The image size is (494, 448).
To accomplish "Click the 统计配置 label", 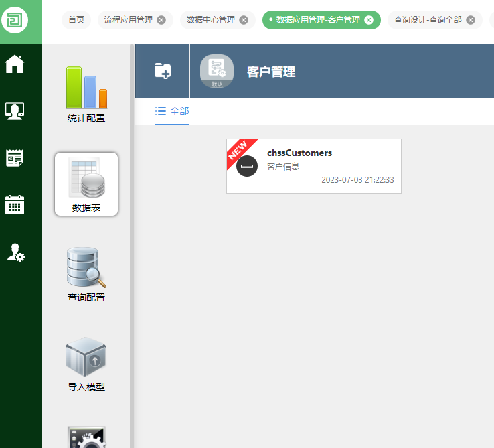I will tap(86, 119).
